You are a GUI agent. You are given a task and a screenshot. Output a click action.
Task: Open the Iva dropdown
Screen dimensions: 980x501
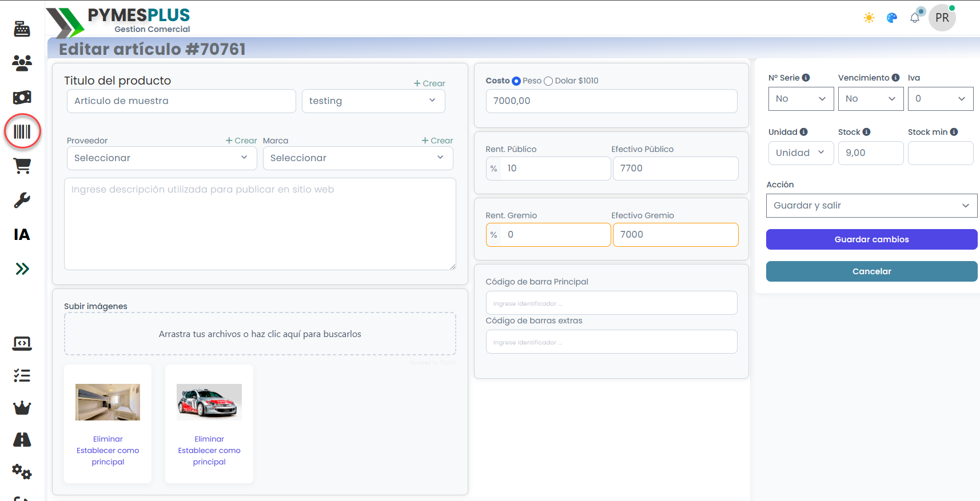coord(940,99)
